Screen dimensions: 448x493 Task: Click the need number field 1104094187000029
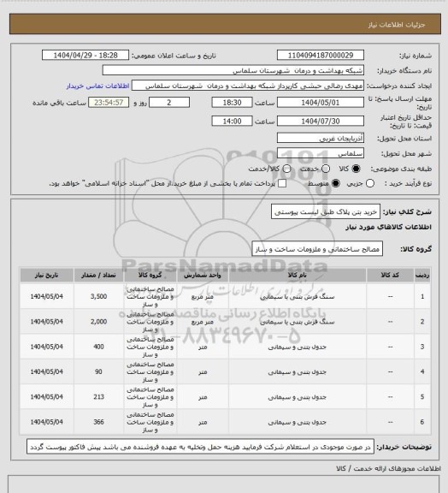[321, 56]
